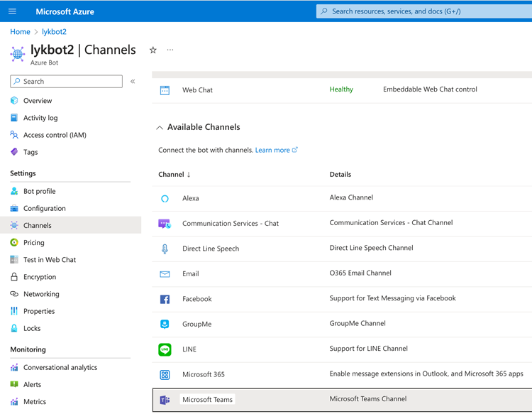Viewport: 532px width, 414px height.
Task: Go to the Overview page
Action: [x=38, y=101]
